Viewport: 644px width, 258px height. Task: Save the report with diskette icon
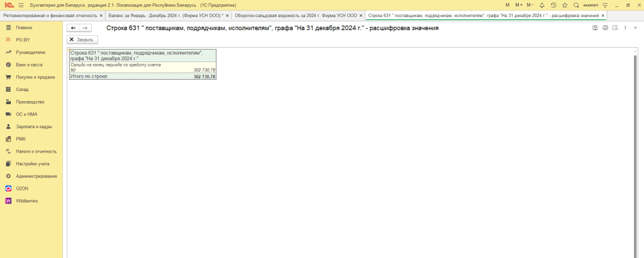click(595, 28)
